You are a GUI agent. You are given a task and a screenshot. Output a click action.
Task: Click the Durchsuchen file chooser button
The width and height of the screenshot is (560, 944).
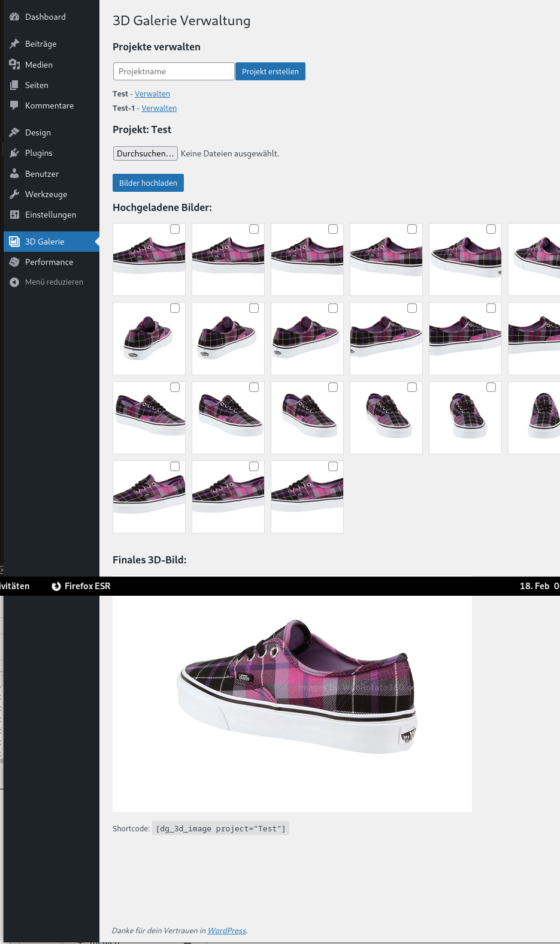pyautogui.click(x=146, y=153)
